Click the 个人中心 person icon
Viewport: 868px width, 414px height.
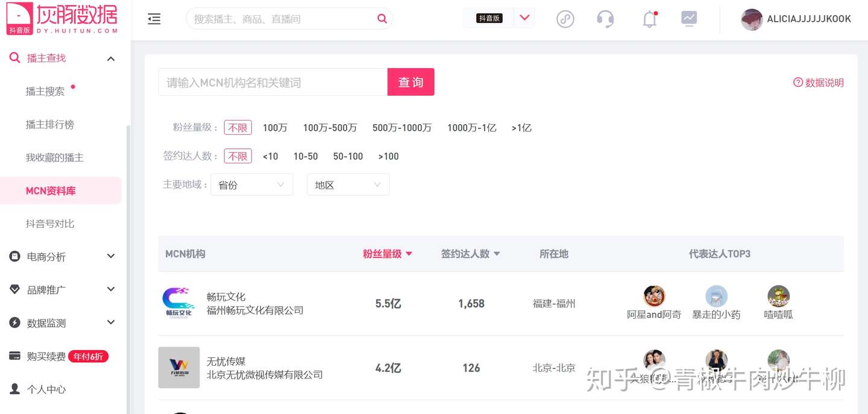(x=15, y=389)
